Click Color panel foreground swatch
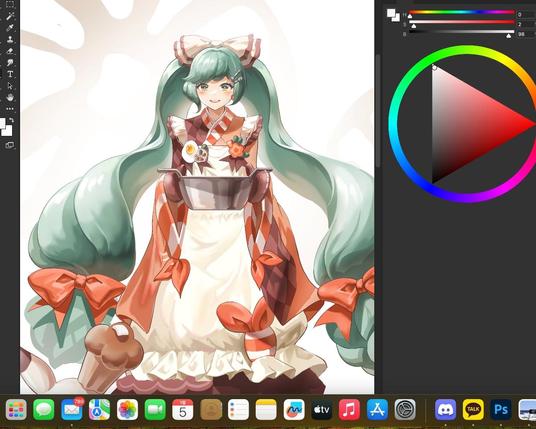The height and width of the screenshot is (429, 536). [x=390, y=13]
